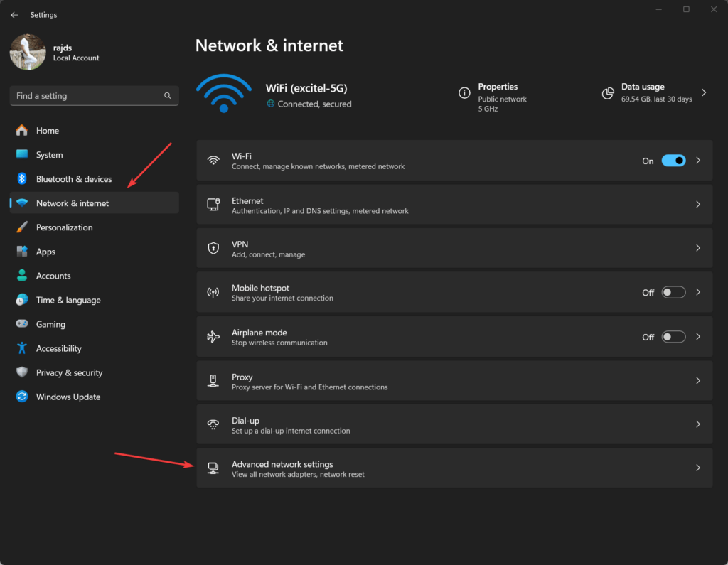Open Data usage chevron arrow
Image resolution: width=728 pixels, height=565 pixels.
point(704,93)
